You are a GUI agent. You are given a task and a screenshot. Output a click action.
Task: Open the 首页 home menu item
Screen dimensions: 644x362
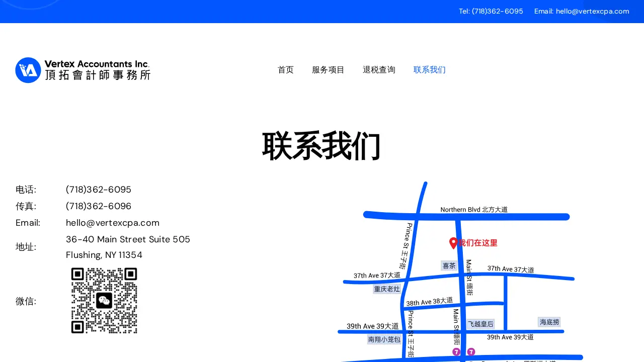pyautogui.click(x=286, y=70)
